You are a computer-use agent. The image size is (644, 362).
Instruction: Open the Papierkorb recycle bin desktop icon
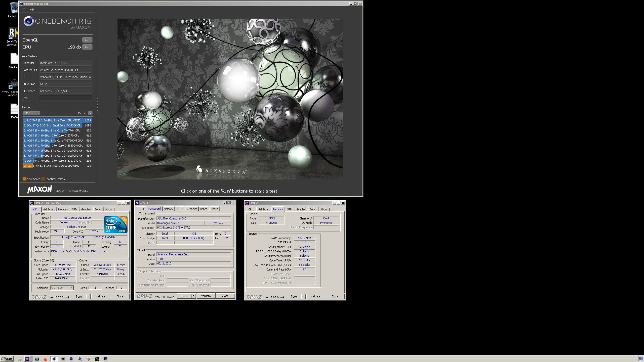point(14,10)
